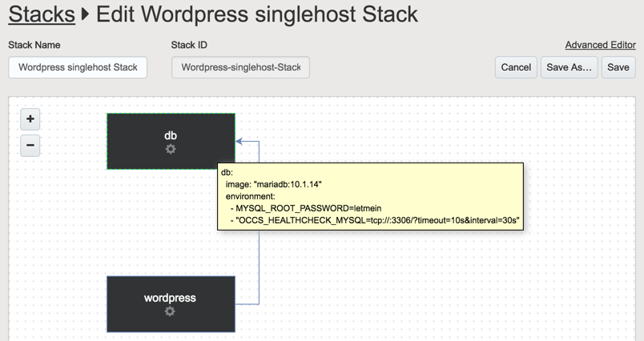Save the stack changes
Image resolution: width=644 pixels, height=341 pixels.
[618, 67]
